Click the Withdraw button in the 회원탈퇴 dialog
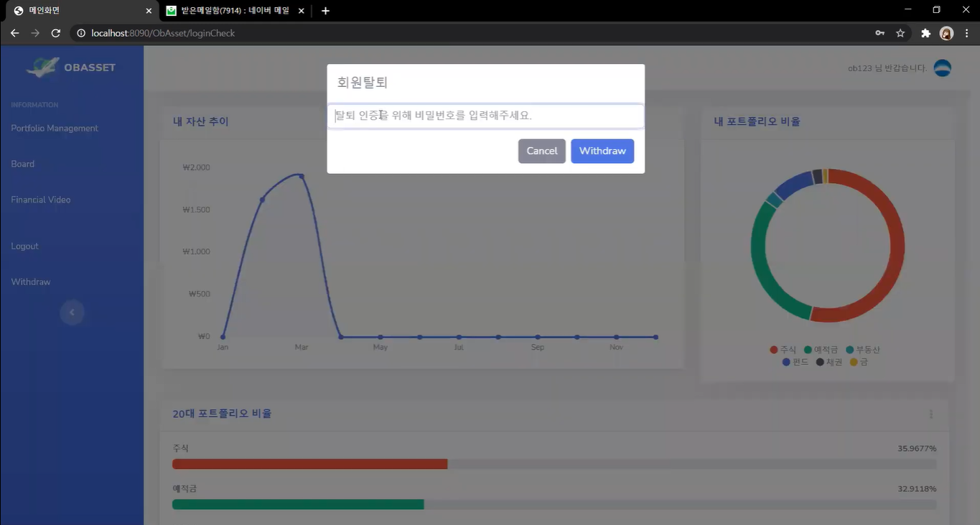Viewport: 980px width, 525px height. (x=602, y=151)
